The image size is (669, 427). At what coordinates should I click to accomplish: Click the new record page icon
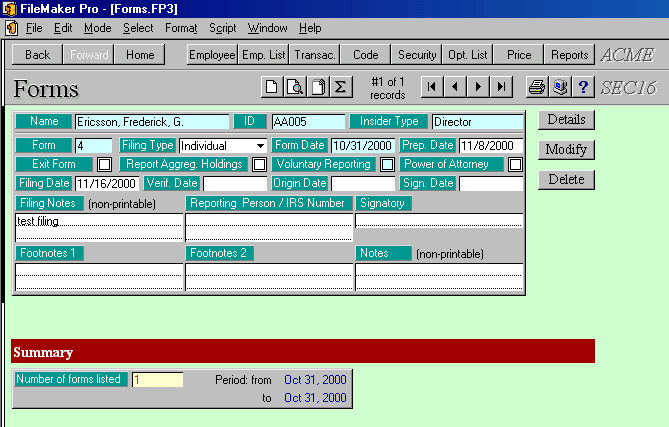click(x=271, y=88)
